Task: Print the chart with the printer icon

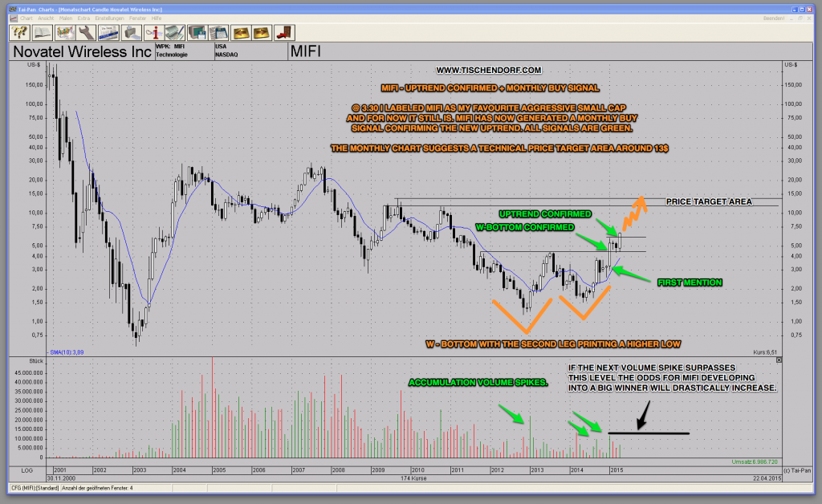Action: 131,32
